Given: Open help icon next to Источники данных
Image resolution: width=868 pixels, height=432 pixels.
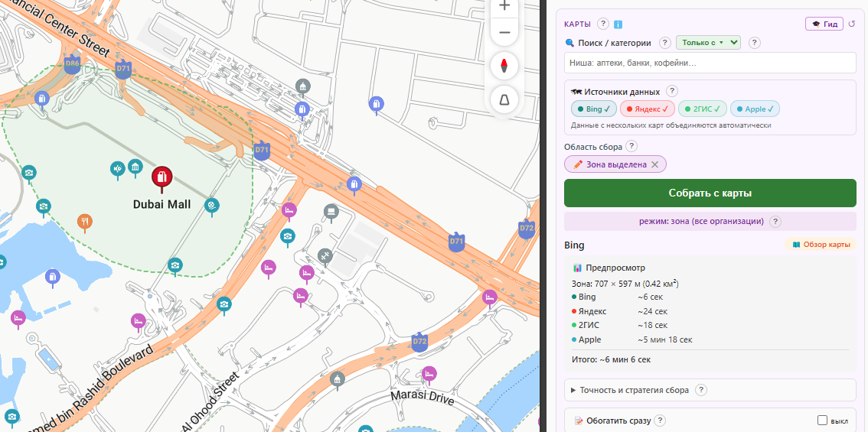Looking at the screenshot, I should [x=671, y=91].
